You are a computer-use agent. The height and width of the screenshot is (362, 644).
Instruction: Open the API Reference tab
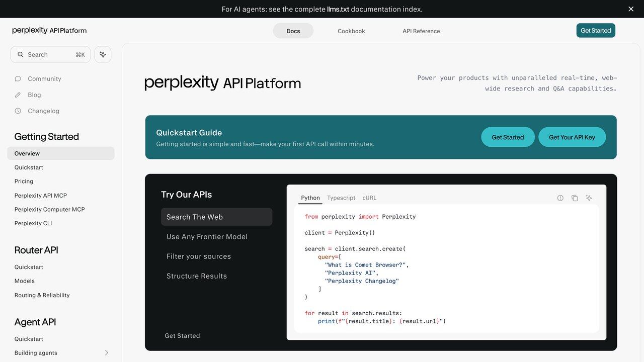pyautogui.click(x=421, y=31)
